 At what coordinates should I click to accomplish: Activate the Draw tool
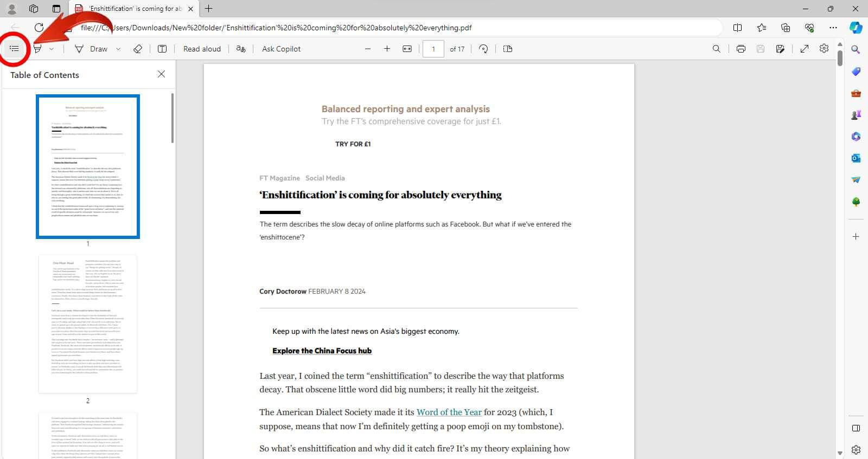[92, 49]
